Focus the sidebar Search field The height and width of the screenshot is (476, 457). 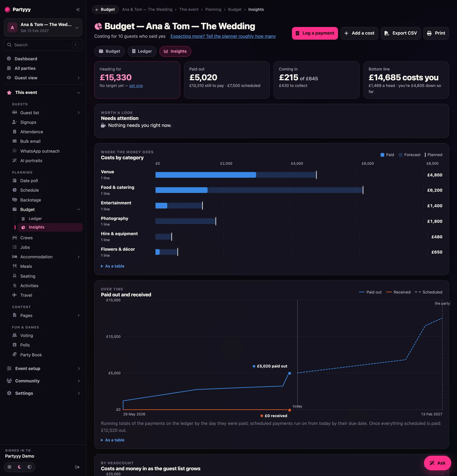pos(43,45)
